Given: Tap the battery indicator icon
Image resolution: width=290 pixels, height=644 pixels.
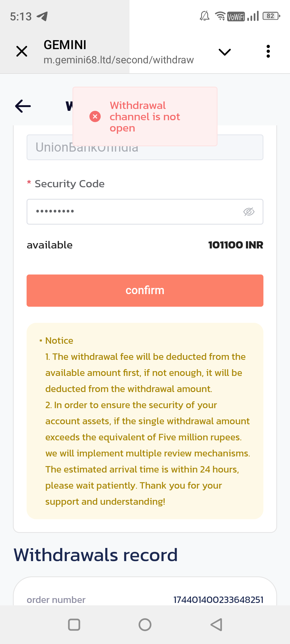Looking at the screenshot, I should tap(271, 16).
